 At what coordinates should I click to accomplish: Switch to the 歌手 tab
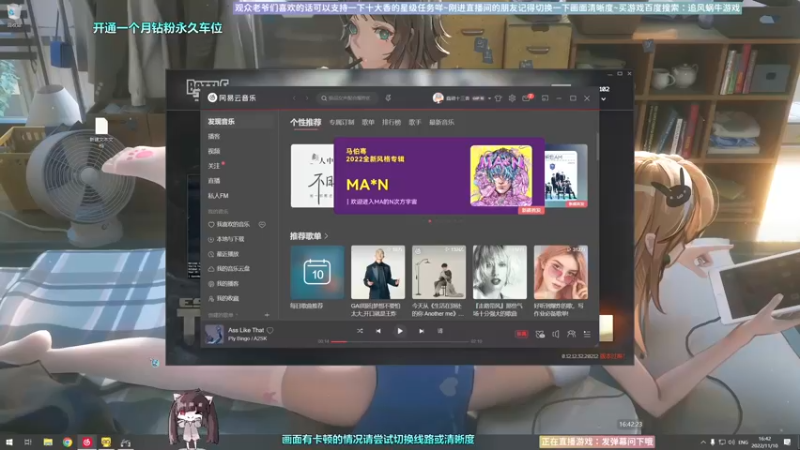point(415,122)
